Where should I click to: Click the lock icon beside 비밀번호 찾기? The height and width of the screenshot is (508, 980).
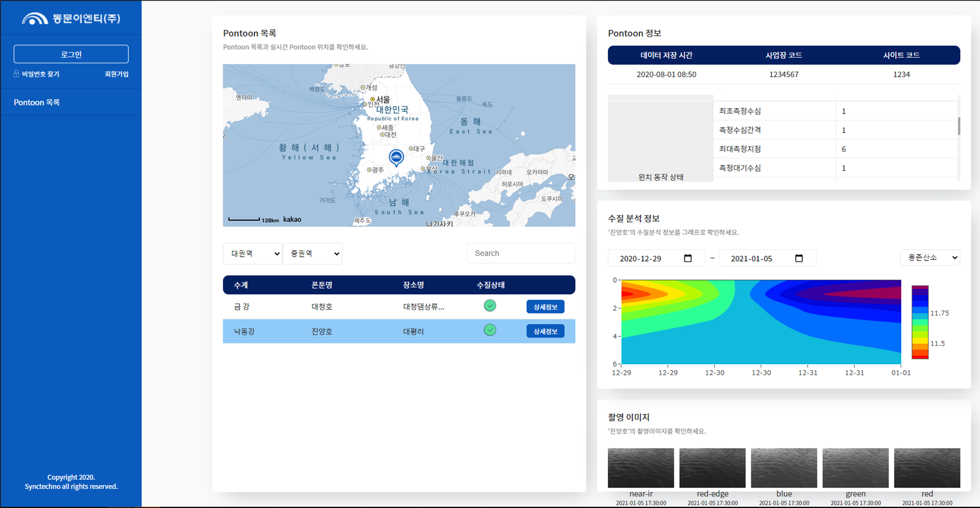[x=16, y=74]
